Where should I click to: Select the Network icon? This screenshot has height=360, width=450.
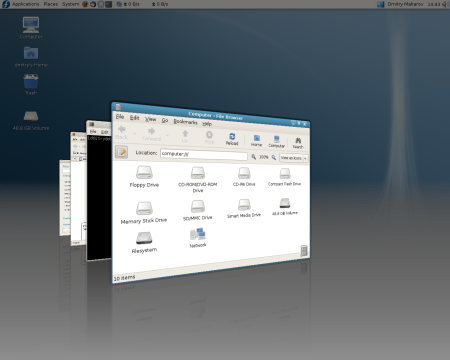(x=198, y=238)
